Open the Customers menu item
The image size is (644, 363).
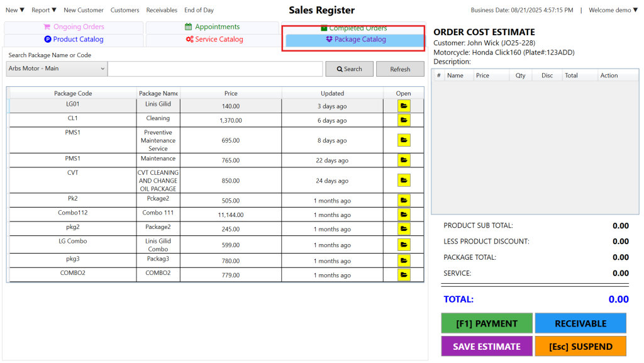(x=125, y=10)
